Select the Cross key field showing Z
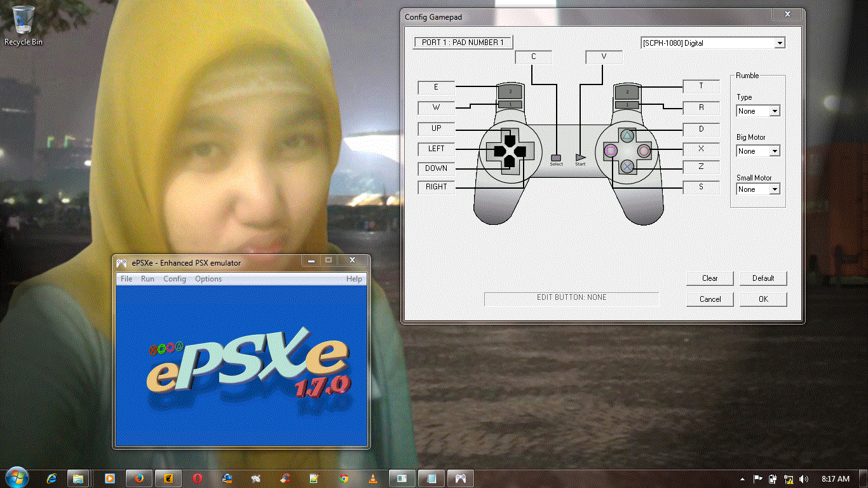Viewport: 868px width, 488px height. point(702,166)
